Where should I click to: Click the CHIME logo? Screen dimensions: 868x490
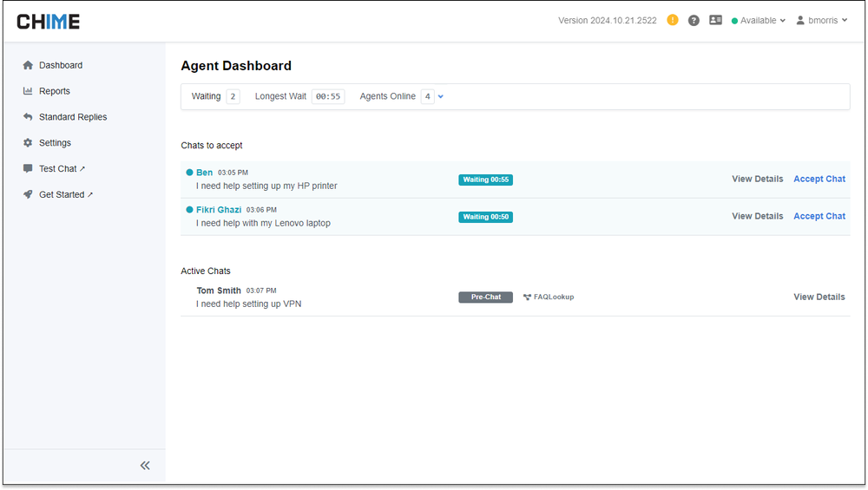[x=48, y=22]
